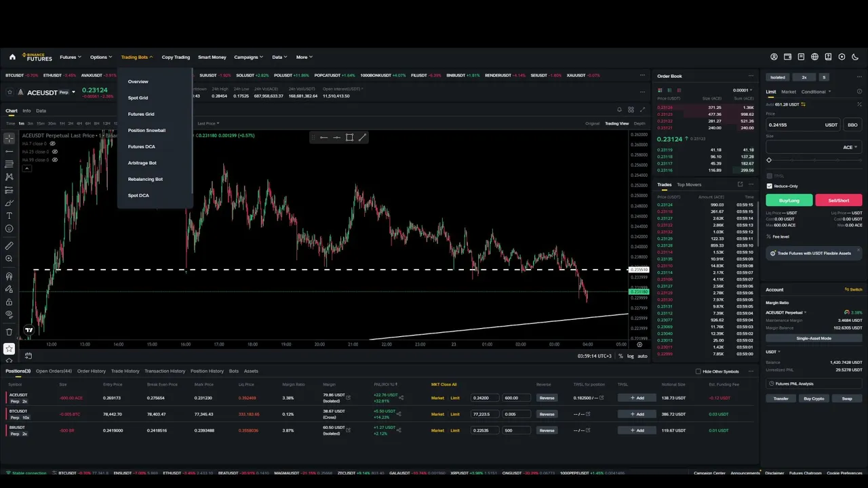Open Order Book more options menu
This screenshot has height=488, width=868.
click(751, 76)
